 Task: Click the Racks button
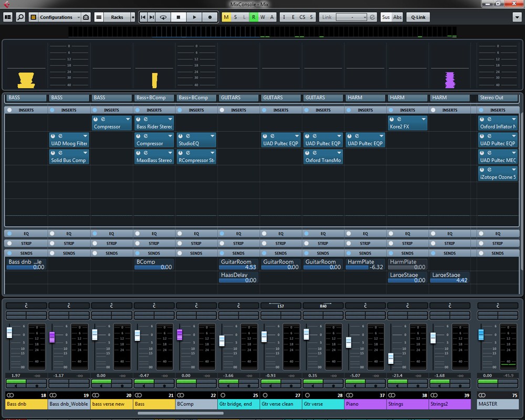pyautogui.click(x=117, y=17)
